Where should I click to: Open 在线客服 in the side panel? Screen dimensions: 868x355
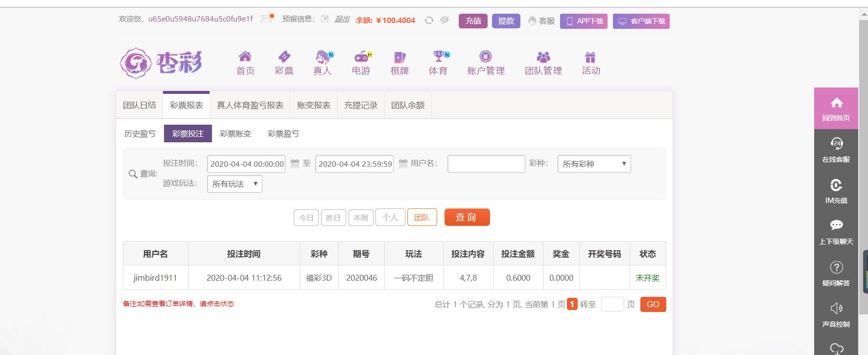click(836, 150)
